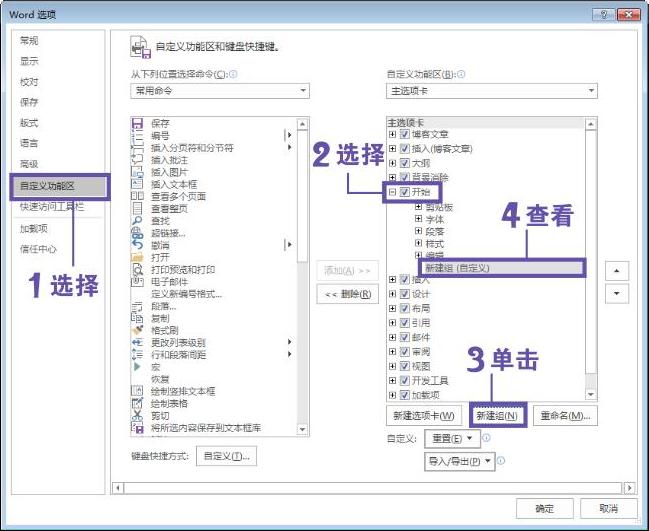The width and height of the screenshot is (649, 531).
Task: Click the Open (打开) folder icon
Action: (137, 257)
